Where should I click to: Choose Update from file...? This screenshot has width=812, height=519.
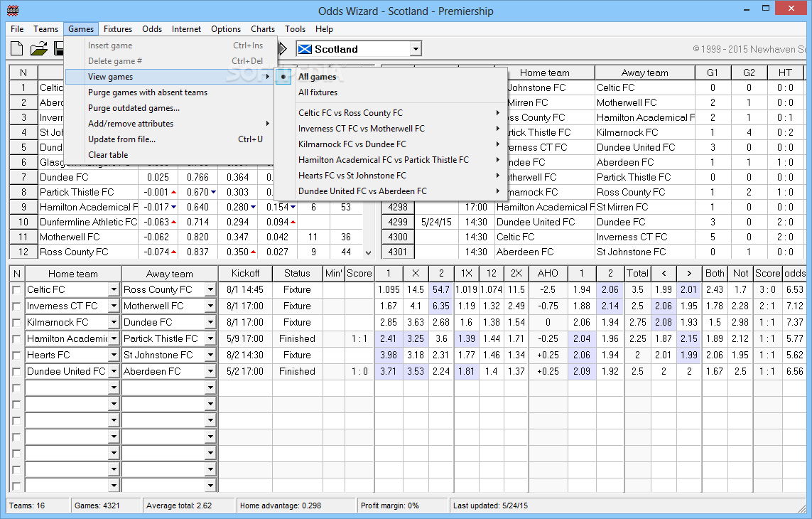169,139
